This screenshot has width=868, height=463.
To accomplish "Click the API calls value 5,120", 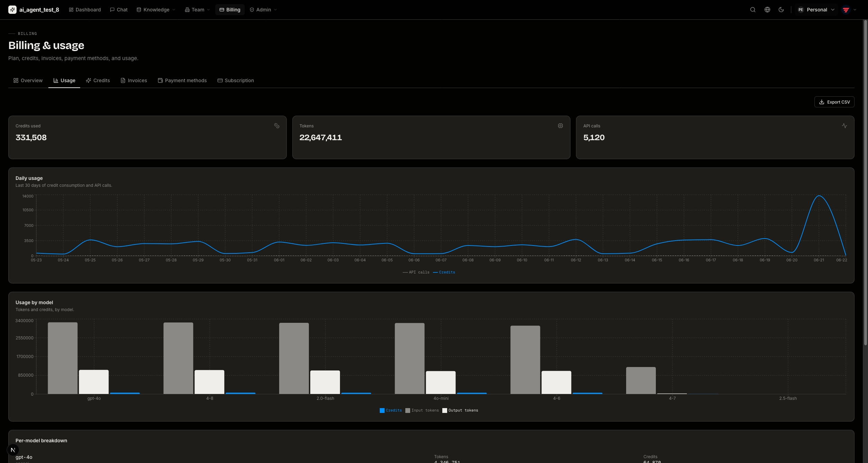I will pos(594,137).
